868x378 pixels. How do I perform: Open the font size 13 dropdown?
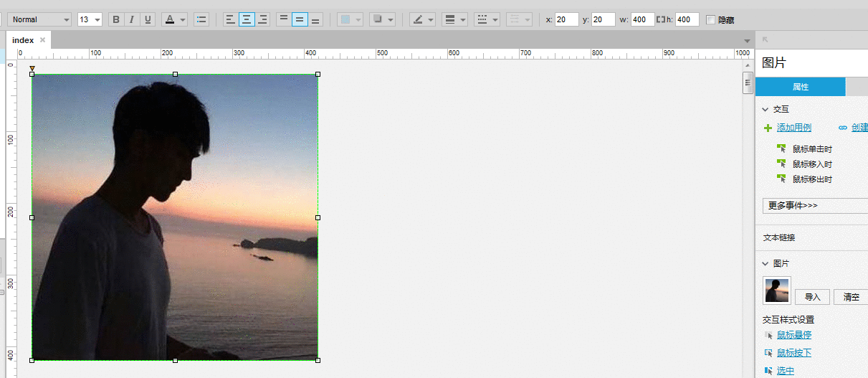pyautogui.click(x=90, y=19)
